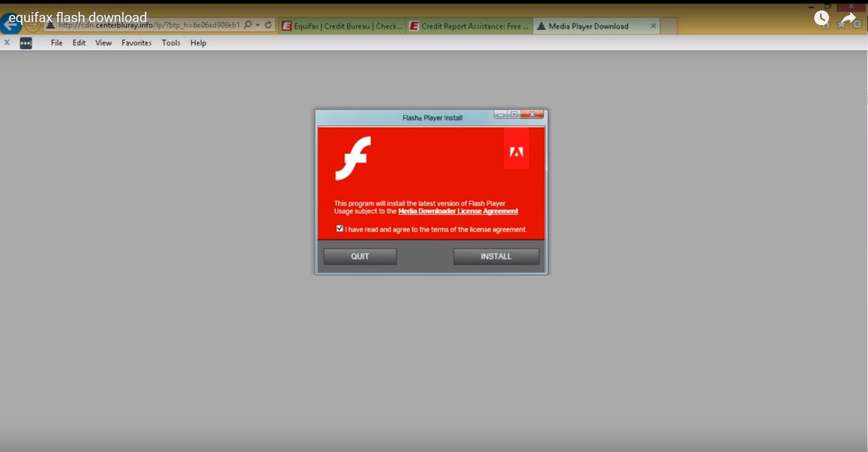
Task: Click the Media Player tab's cone favicon
Action: 541,26
